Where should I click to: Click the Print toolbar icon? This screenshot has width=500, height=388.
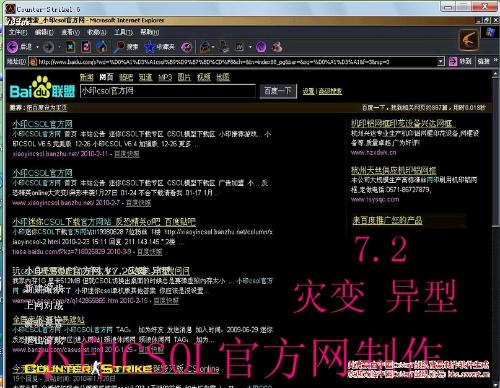224,47
